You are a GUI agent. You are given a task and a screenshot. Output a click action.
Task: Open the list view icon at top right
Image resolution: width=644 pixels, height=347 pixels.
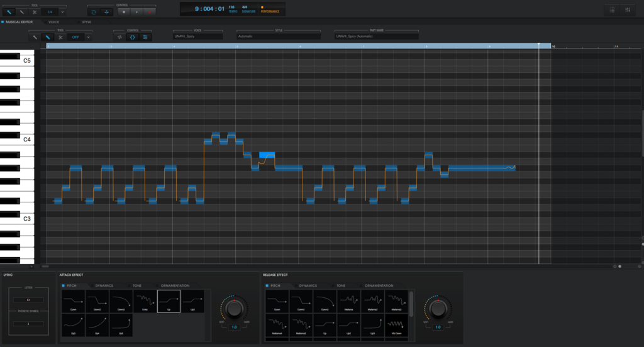[x=612, y=10]
